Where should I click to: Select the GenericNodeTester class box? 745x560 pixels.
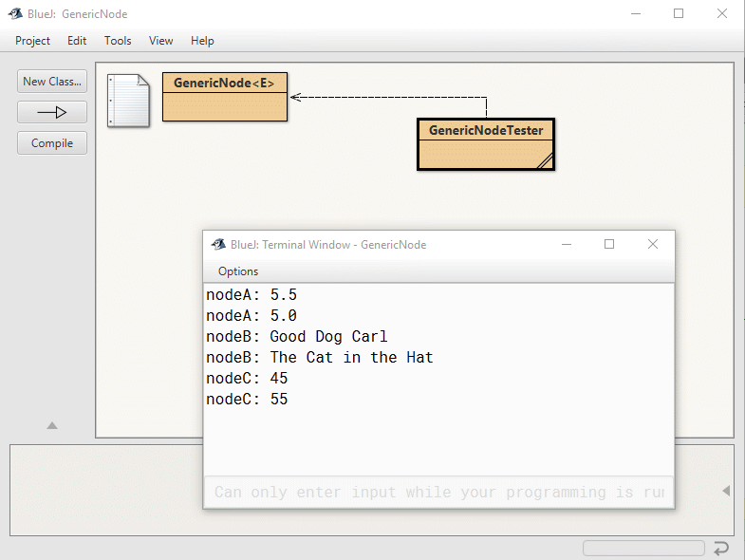coord(486,144)
